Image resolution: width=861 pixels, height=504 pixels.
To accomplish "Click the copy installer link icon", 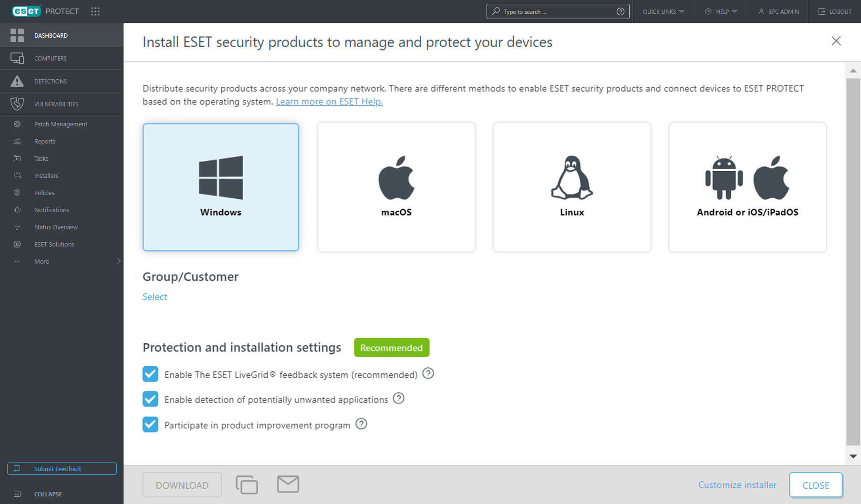I will (x=247, y=484).
